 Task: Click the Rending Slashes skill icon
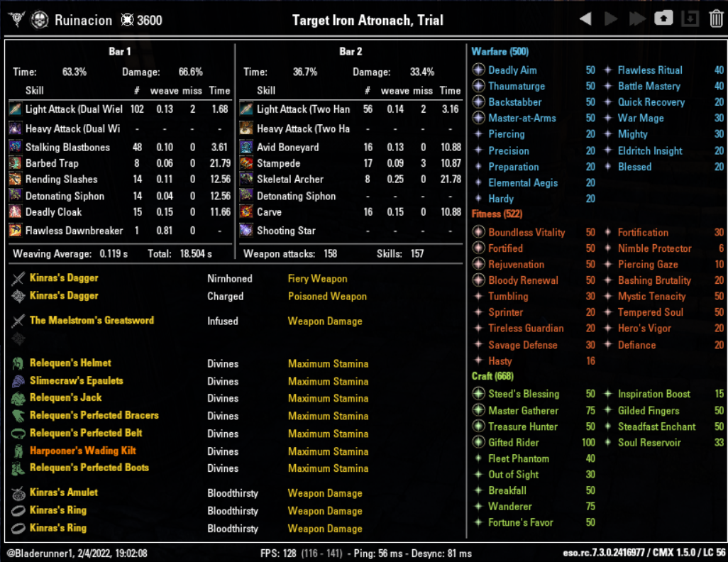pos(16,179)
